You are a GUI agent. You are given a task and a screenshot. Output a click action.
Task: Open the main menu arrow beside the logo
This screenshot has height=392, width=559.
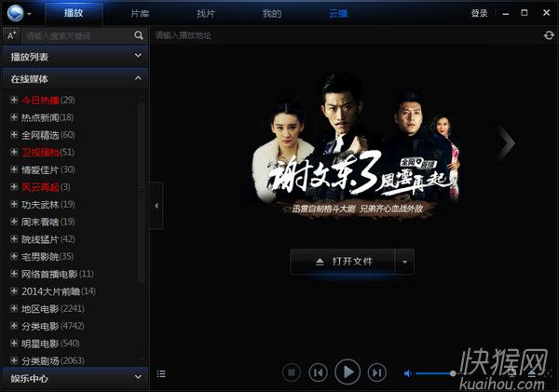tap(29, 14)
